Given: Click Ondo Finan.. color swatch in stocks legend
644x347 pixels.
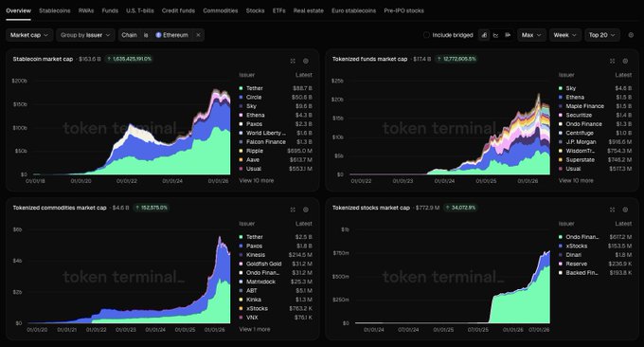Looking at the screenshot, I should point(561,237).
